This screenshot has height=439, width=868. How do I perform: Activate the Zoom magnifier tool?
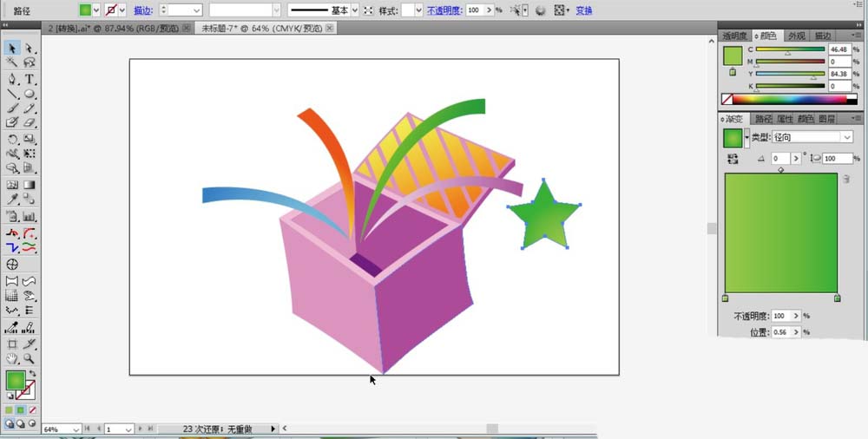coord(30,358)
